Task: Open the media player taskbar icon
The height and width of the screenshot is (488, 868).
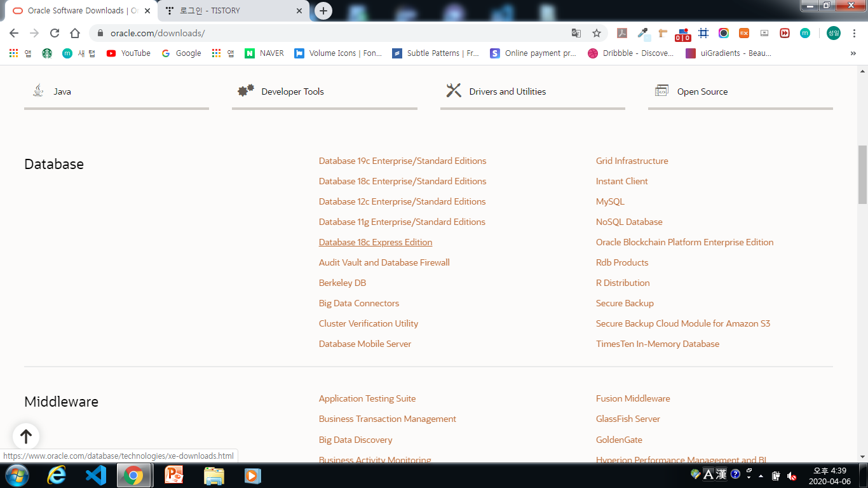Action: click(252, 475)
